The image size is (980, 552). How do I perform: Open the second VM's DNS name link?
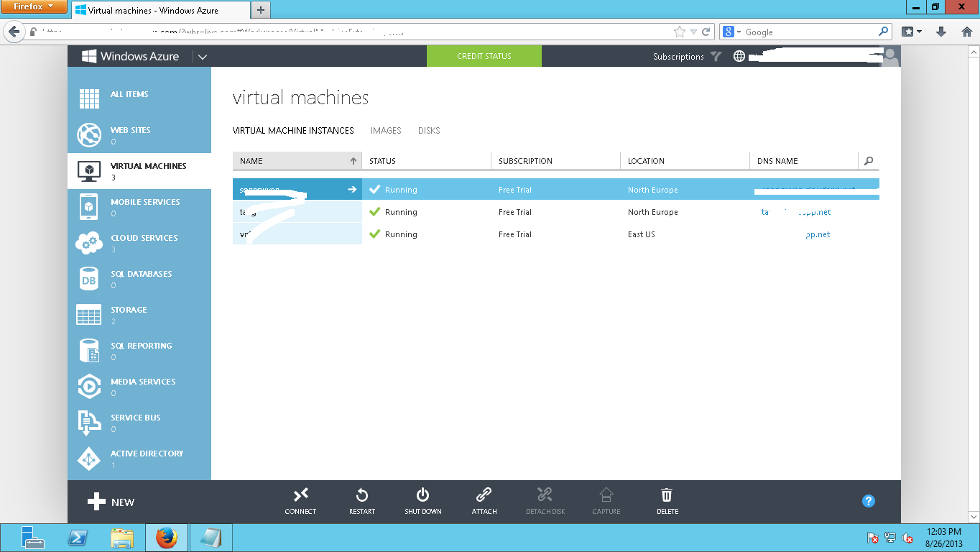796,212
